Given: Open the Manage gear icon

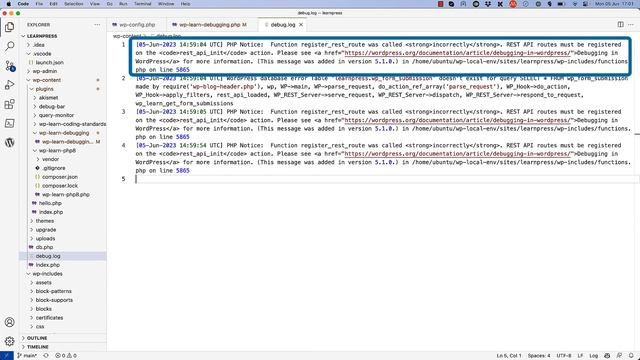Looking at the screenshot, I should click(9, 341).
